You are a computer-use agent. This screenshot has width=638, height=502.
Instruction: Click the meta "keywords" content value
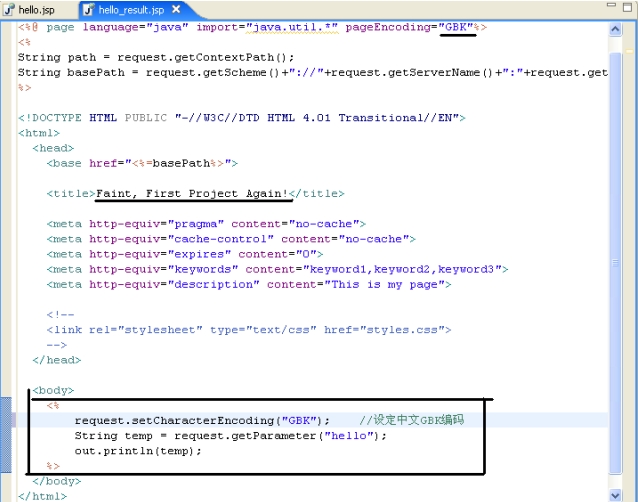coord(402,269)
